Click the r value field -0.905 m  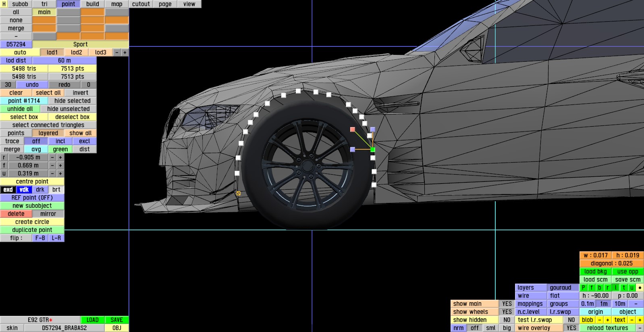tap(28, 157)
